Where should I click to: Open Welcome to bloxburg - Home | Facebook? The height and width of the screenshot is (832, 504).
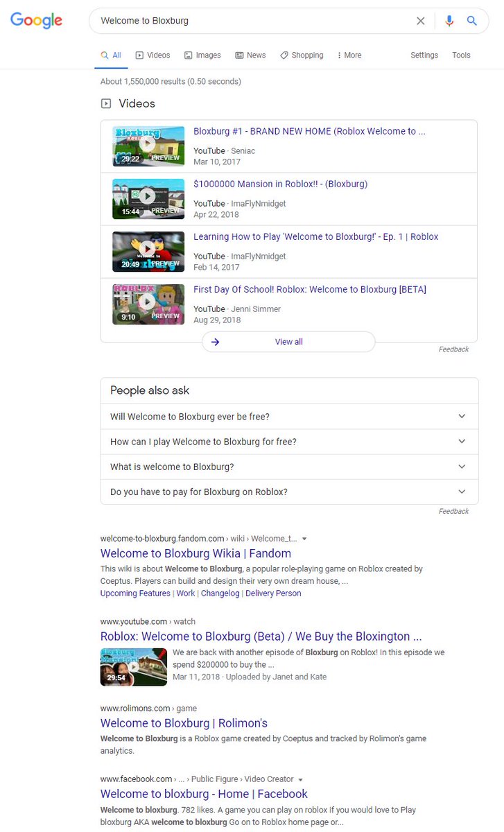[204, 794]
